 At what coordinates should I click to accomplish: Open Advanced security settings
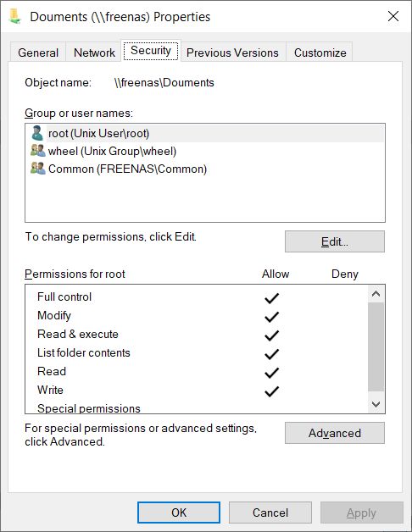(335, 433)
